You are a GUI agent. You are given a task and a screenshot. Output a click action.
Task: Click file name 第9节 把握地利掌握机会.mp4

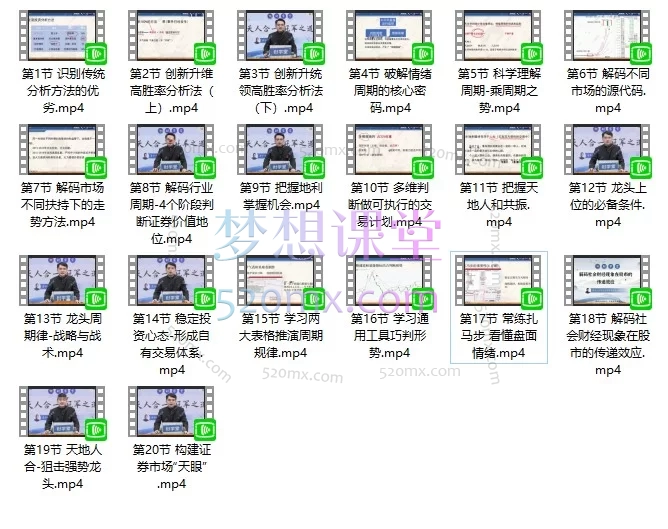(281, 196)
